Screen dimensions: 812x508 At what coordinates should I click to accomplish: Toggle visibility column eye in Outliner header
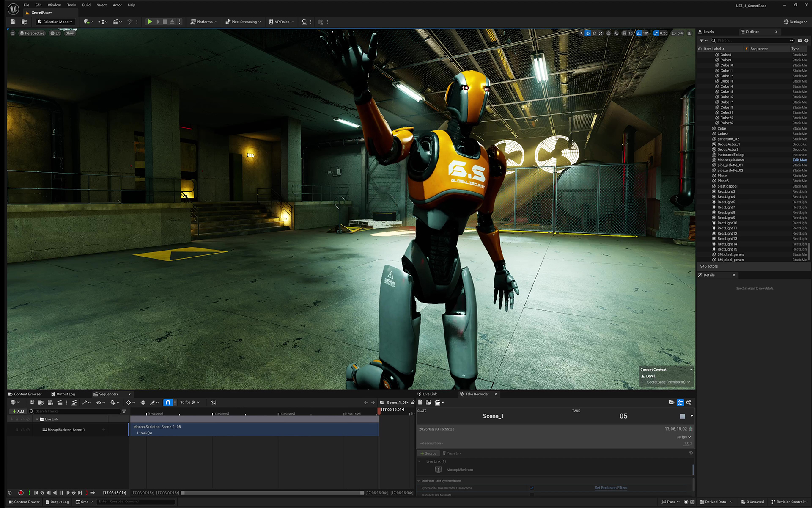click(x=700, y=49)
